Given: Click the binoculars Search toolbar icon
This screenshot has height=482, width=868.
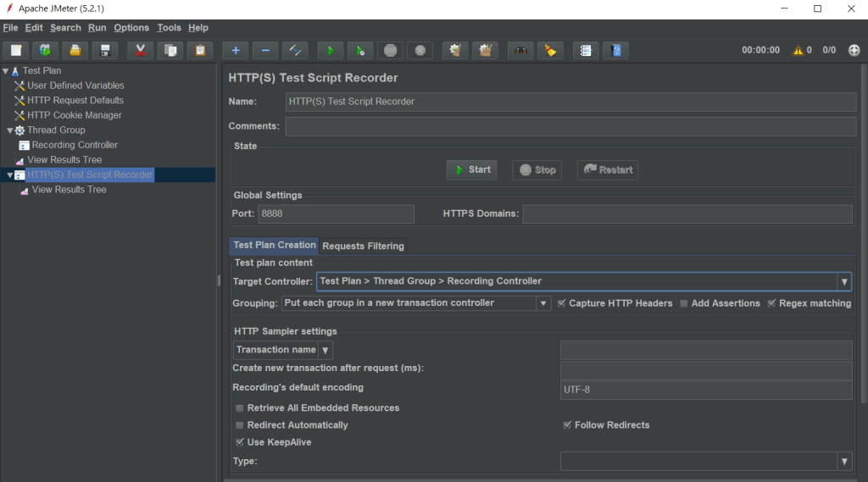Looking at the screenshot, I should [520, 51].
